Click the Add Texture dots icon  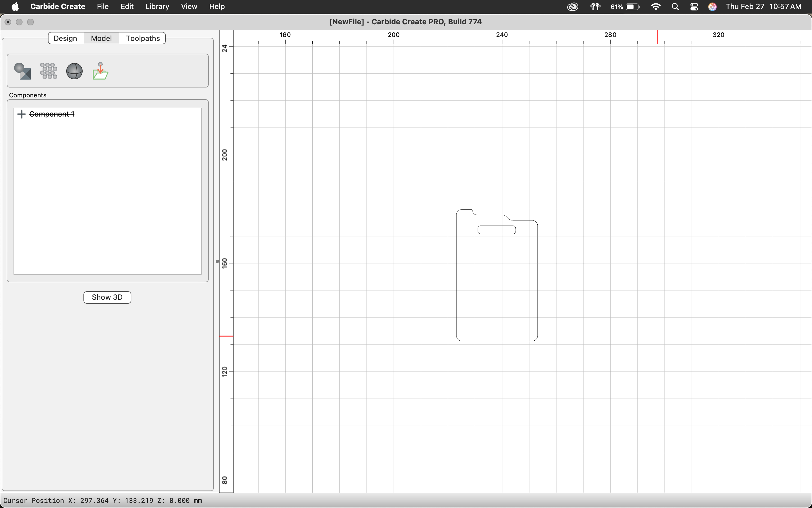click(x=49, y=71)
